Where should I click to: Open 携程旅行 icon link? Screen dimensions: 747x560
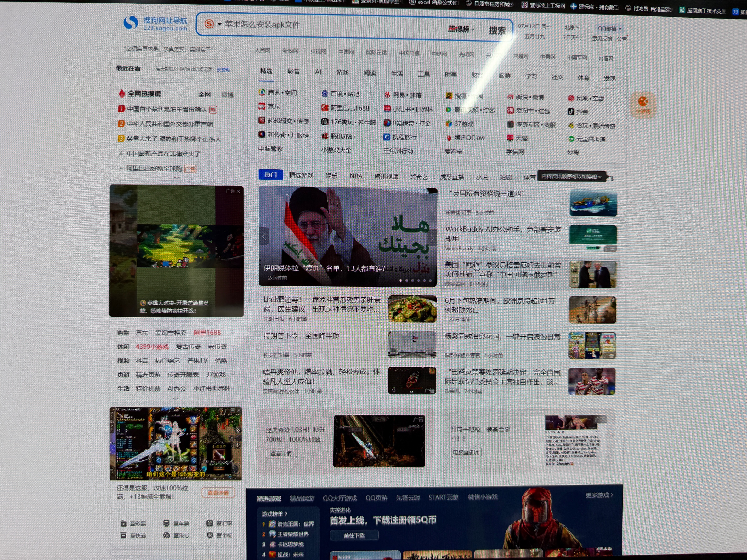(x=387, y=137)
